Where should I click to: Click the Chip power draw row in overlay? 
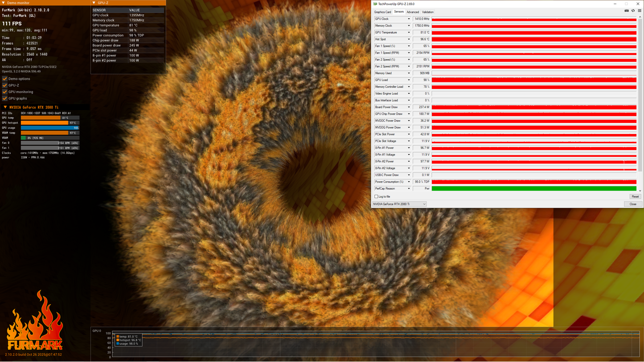pos(128,40)
